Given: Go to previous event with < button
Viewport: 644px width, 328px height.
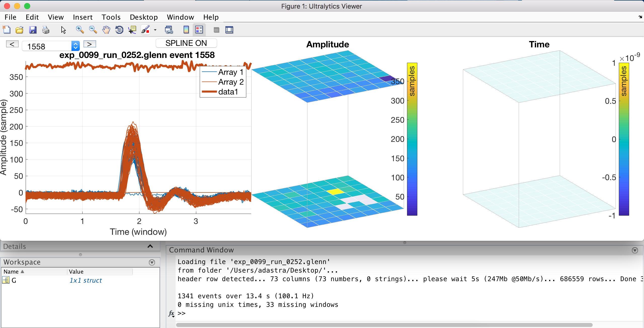Looking at the screenshot, I should coord(12,44).
